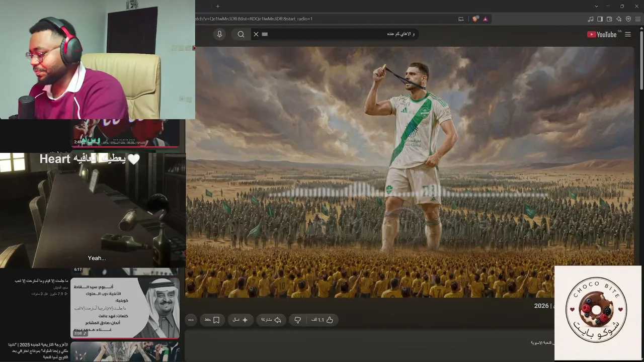Click the Ask sparkle button below video
The image size is (644, 362).
(x=240, y=320)
